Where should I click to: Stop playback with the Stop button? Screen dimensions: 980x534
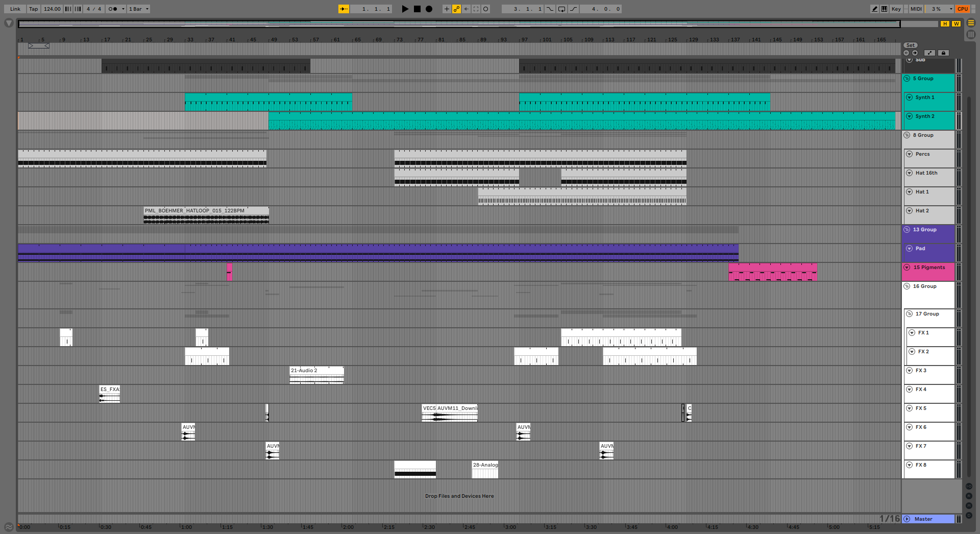coord(417,9)
